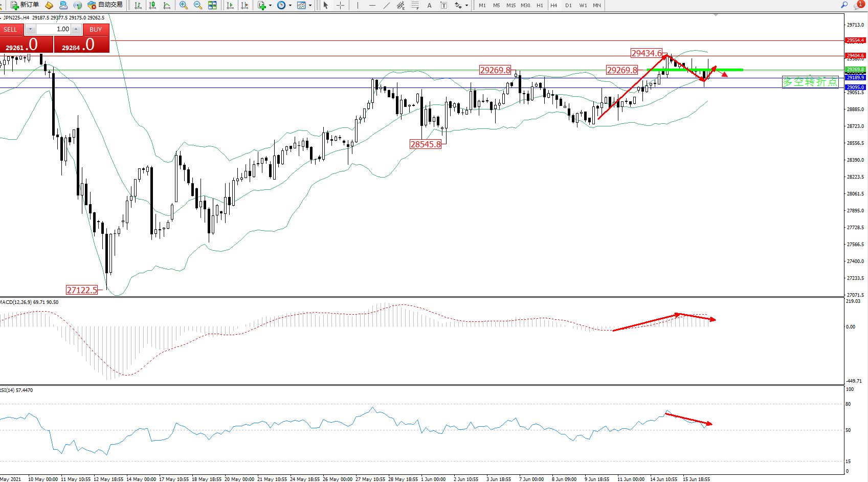The height and width of the screenshot is (482, 868).
Task: Expand the Indicators list dropdown arrow
Action: click(270, 6)
